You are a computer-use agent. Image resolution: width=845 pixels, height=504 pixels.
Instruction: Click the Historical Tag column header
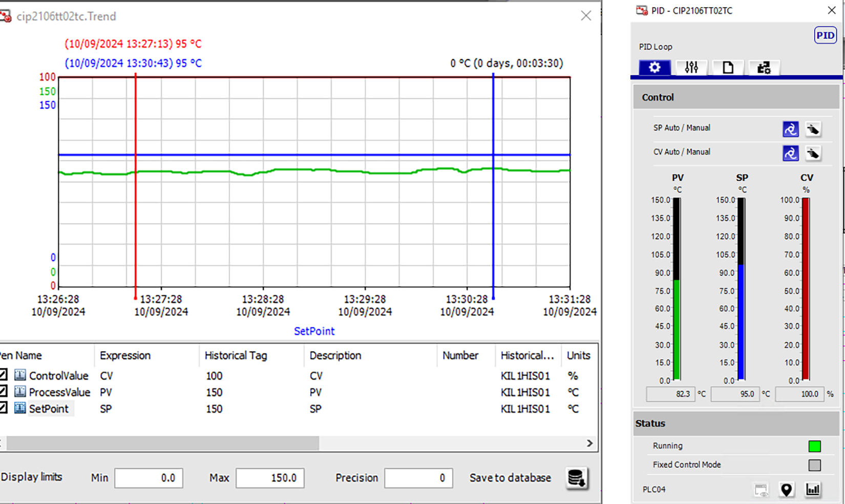pyautogui.click(x=236, y=355)
